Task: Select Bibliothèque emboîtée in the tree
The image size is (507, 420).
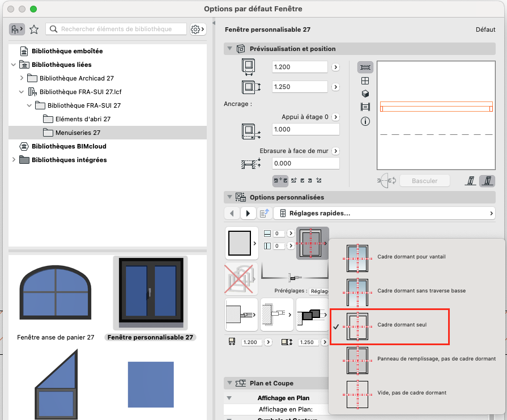Action: point(67,51)
